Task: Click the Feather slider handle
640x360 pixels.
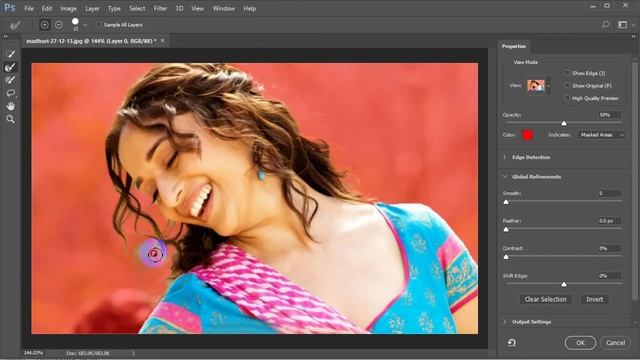Action: pos(506,229)
